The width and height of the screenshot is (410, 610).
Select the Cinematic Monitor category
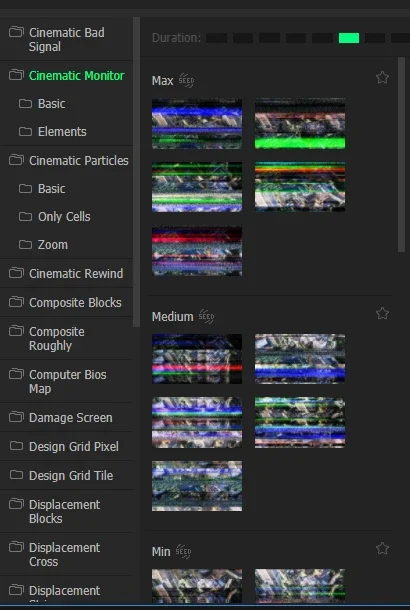click(66, 75)
